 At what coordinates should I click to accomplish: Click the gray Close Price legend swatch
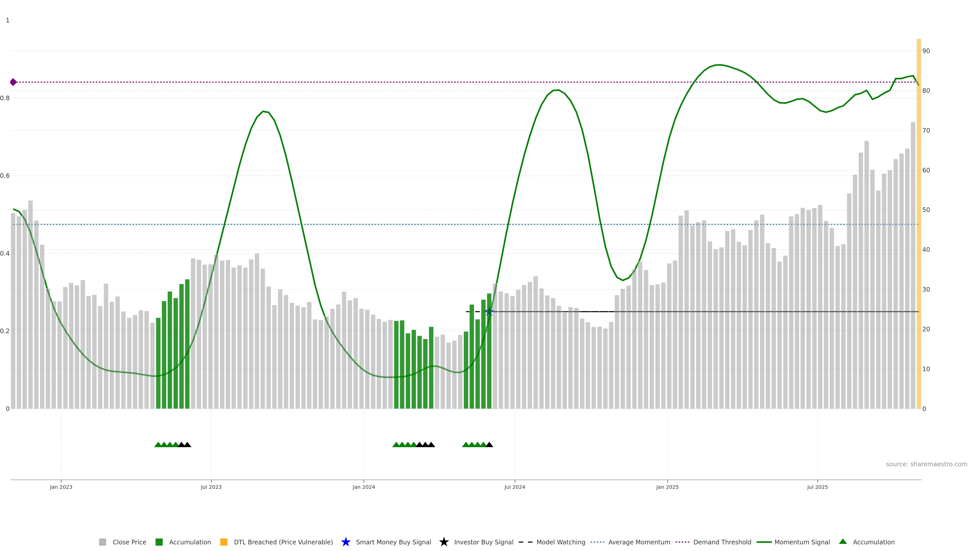coord(102,542)
